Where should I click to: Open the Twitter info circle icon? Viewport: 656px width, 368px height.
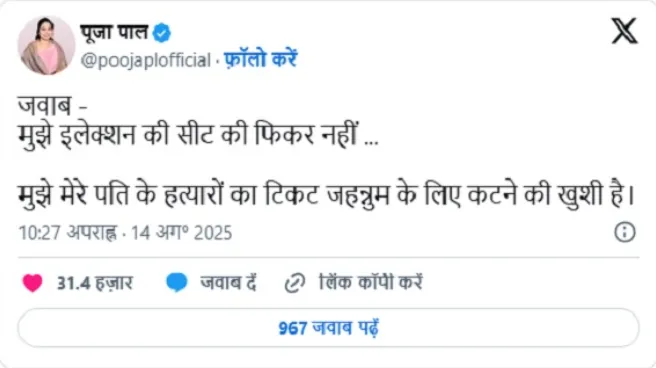click(x=625, y=232)
